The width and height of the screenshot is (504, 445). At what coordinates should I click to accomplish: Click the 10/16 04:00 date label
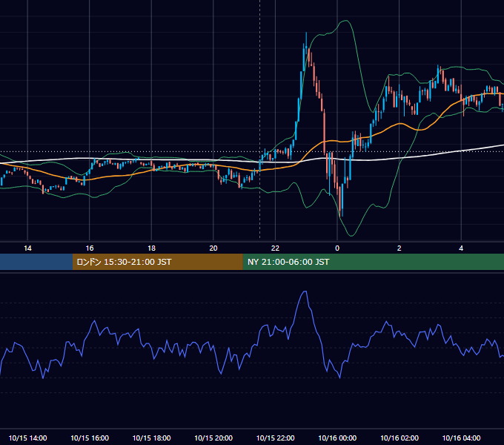(x=461, y=438)
